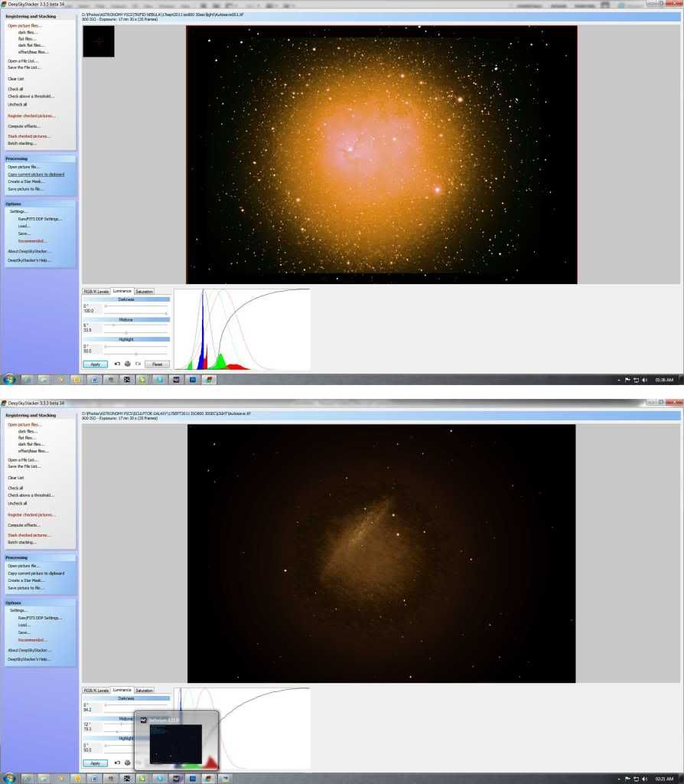Click the Darkness slider in Sculptor Galaxy window

pyautogui.click(x=105, y=705)
